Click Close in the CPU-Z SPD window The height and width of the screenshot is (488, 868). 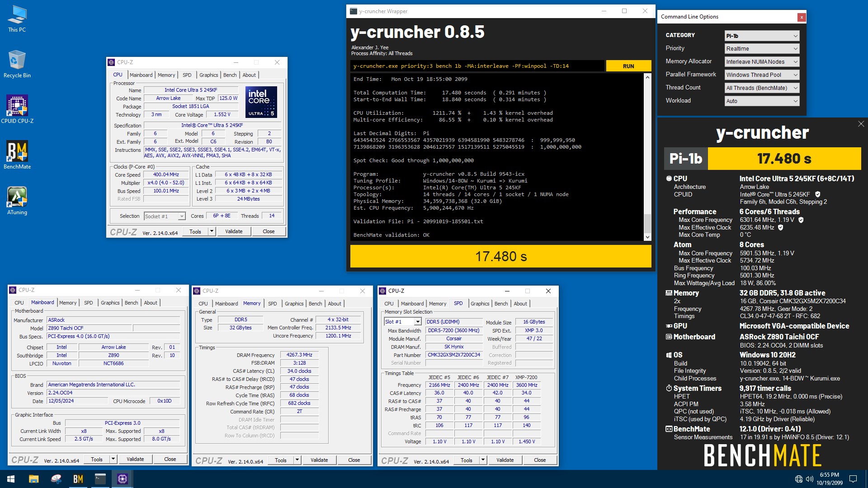point(540,460)
